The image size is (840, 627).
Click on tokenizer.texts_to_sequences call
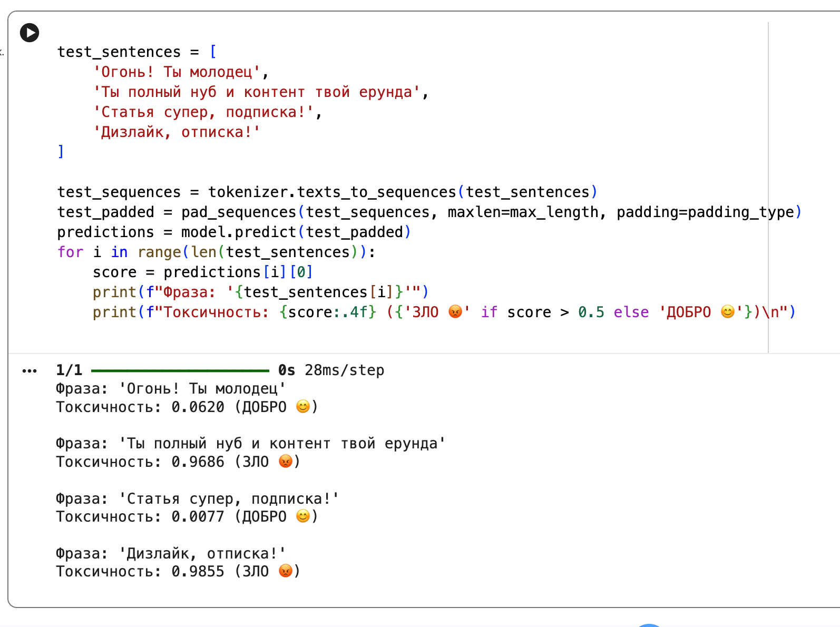click(x=332, y=192)
